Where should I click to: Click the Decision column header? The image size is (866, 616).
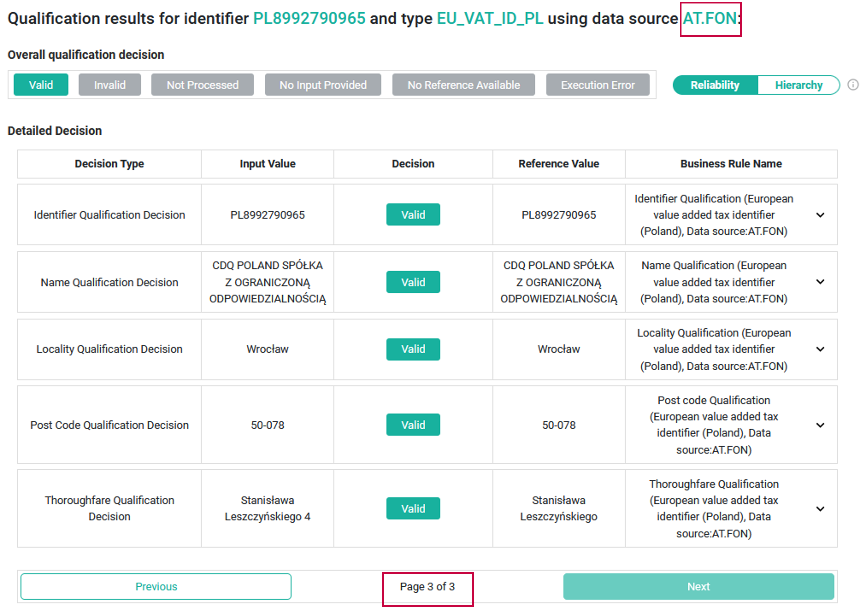[x=413, y=164]
